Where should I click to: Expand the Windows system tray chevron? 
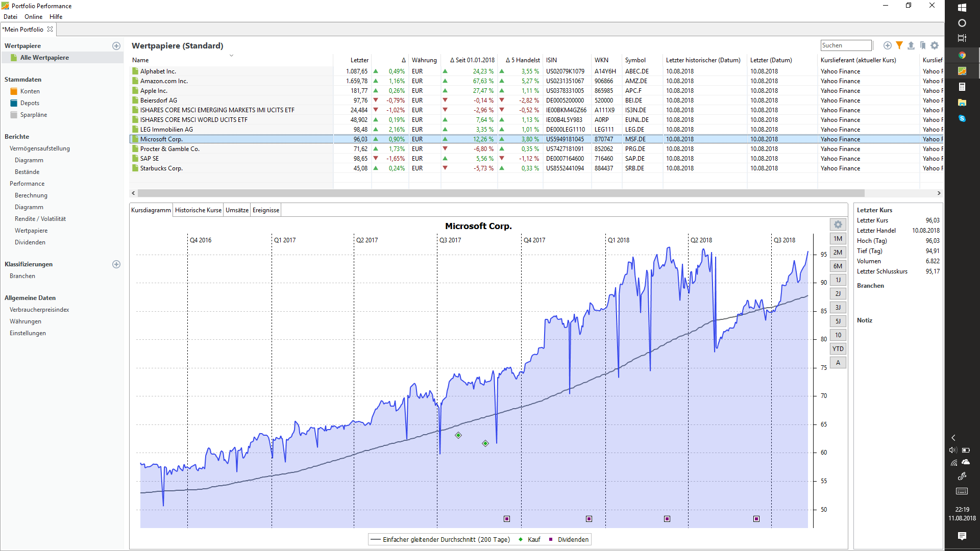[953, 438]
